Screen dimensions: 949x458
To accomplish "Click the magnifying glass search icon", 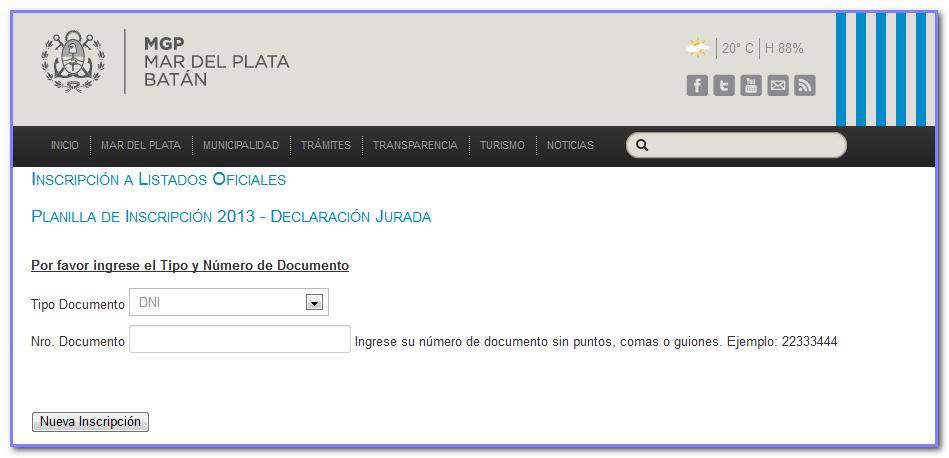I will pyautogui.click(x=642, y=146).
